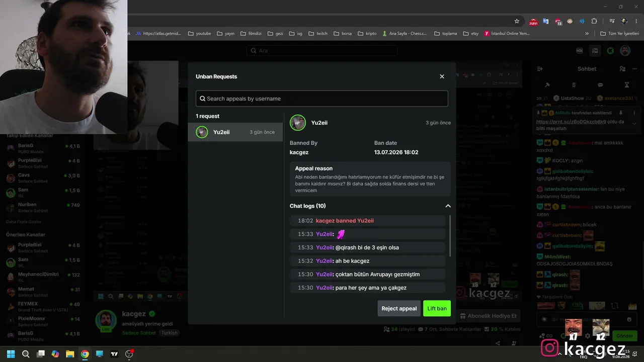Screen dimensions: 644x362
Task: Open the Windows Start menu
Action: click(11, 354)
